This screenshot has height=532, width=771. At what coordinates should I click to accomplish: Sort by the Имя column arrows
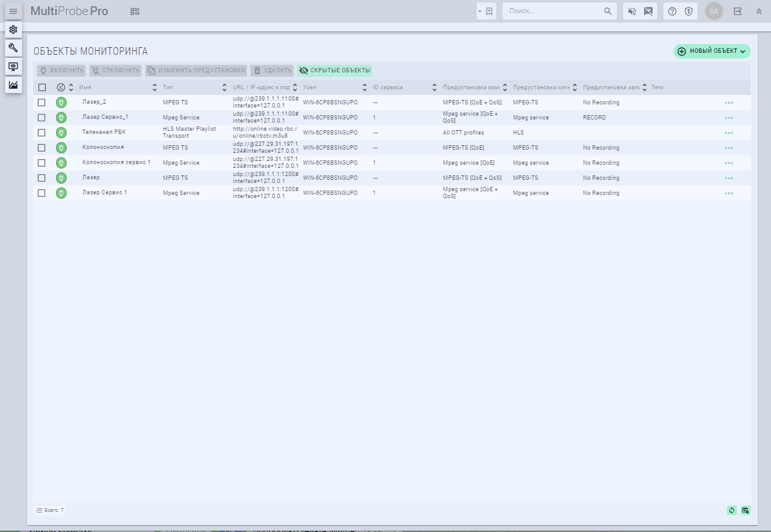point(155,87)
